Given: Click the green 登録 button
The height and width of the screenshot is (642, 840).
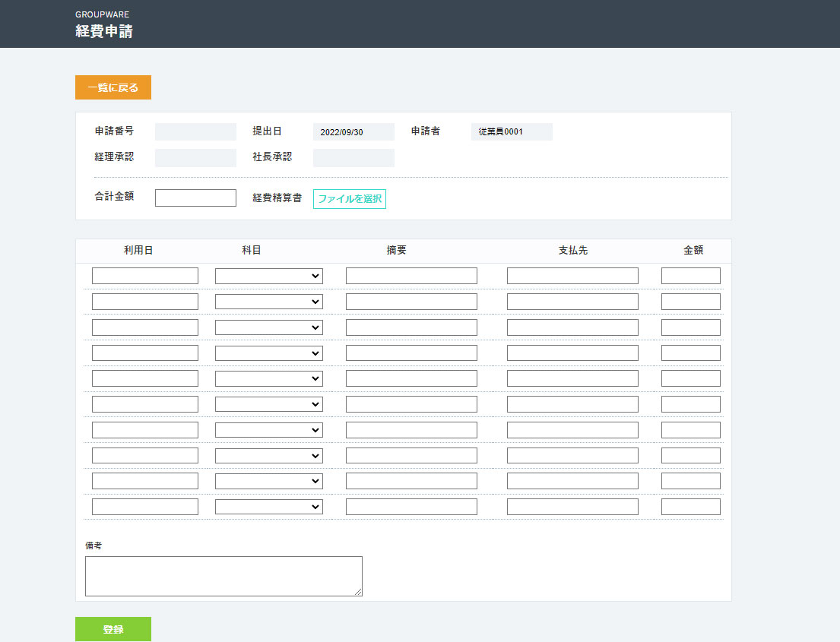Looking at the screenshot, I should click(113, 629).
